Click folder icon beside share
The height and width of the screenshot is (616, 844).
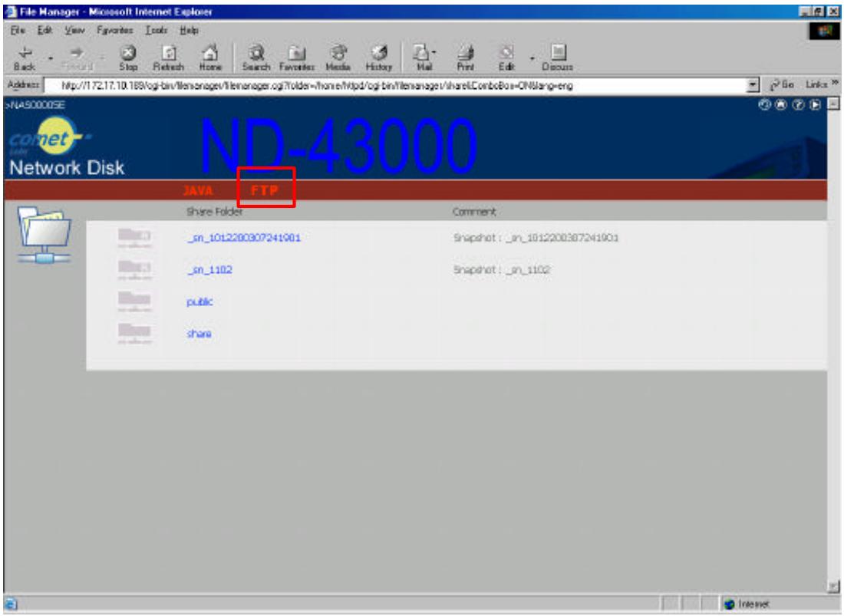[x=134, y=334]
